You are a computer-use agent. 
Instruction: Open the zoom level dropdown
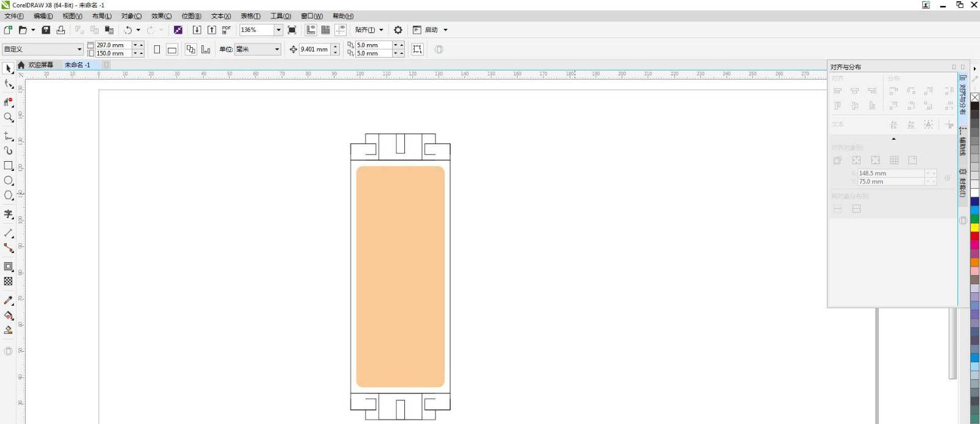point(278,30)
